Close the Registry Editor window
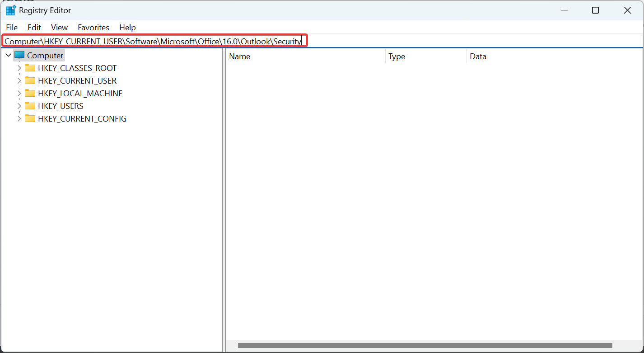Screen dimensions: 644x353 tap(627, 10)
